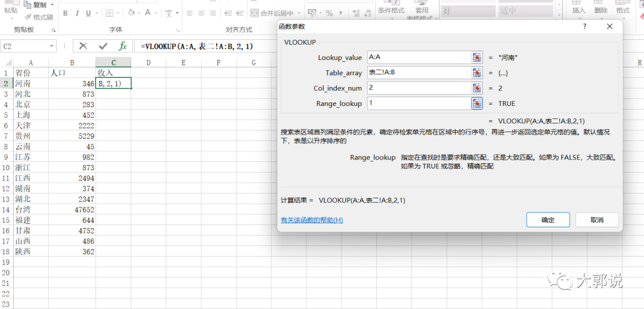Click the 取消 button
The image size is (644, 309).
(596, 220)
